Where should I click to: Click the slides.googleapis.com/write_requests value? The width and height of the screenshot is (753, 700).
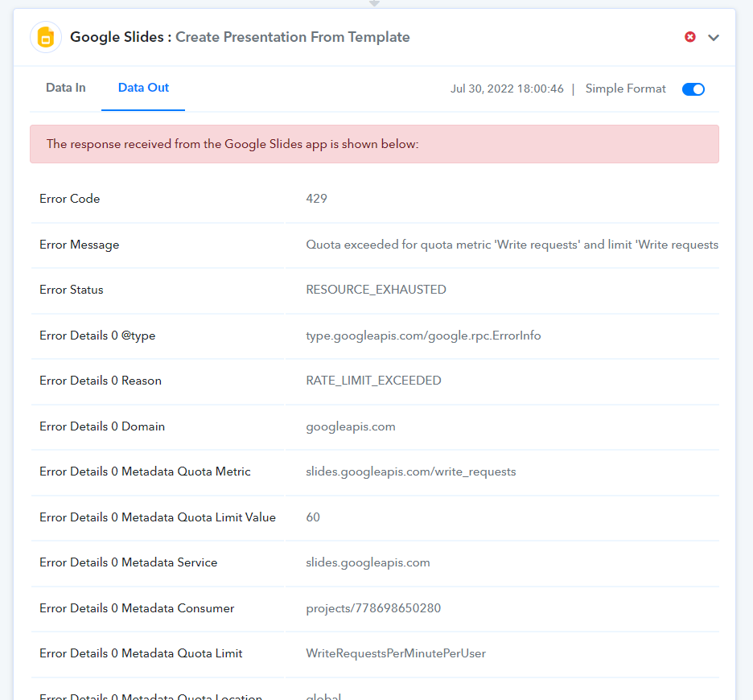point(410,471)
